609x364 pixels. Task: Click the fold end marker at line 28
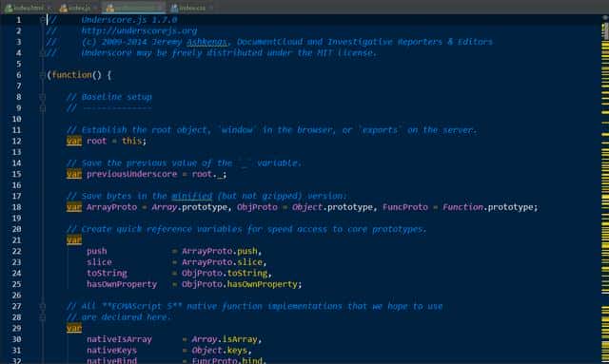coord(43,317)
